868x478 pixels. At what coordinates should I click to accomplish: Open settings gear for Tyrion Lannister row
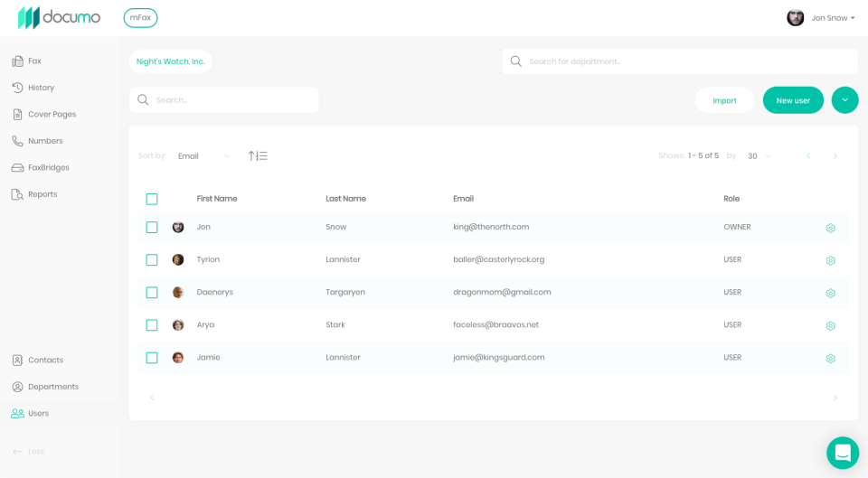pos(830,260)
